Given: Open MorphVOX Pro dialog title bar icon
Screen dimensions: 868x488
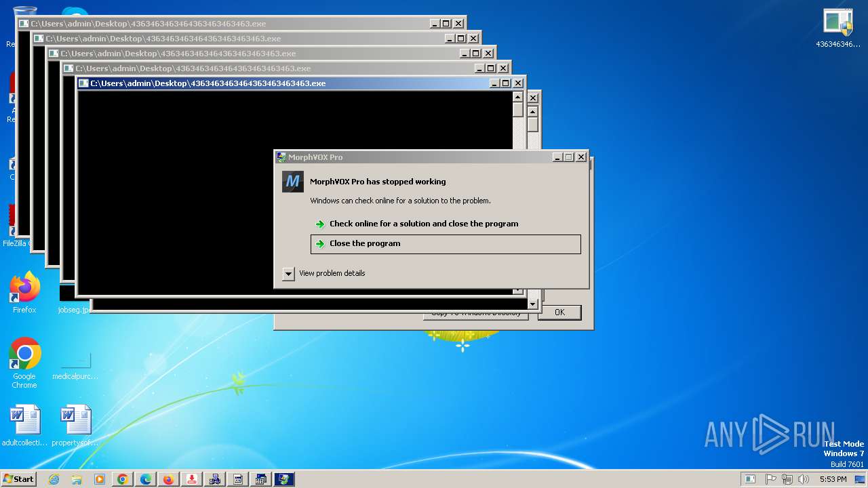Looking at the screenshot, I should pyautogui.click(x=281, y=157).
